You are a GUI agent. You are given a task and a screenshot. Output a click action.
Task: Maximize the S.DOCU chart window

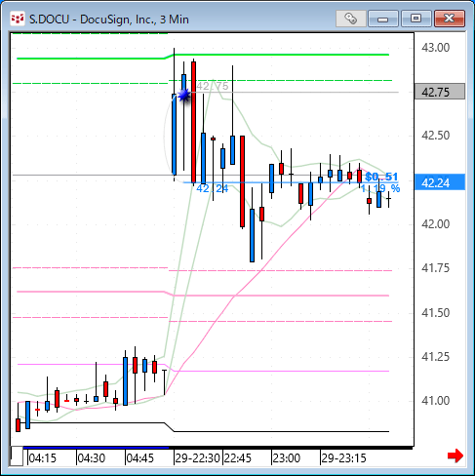click(x=416, y=19)
